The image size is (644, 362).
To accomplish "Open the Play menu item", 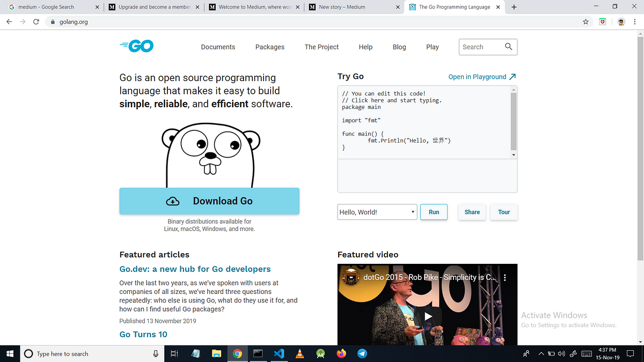I will tap(433, 47).
